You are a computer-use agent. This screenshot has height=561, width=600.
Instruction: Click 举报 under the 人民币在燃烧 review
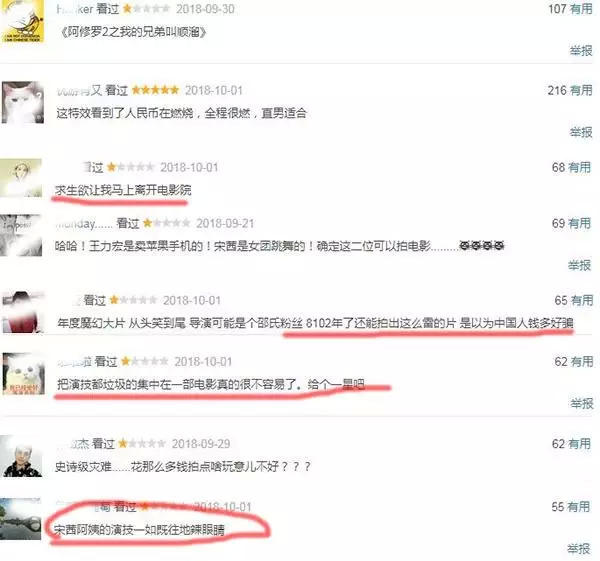click(581, 132)
